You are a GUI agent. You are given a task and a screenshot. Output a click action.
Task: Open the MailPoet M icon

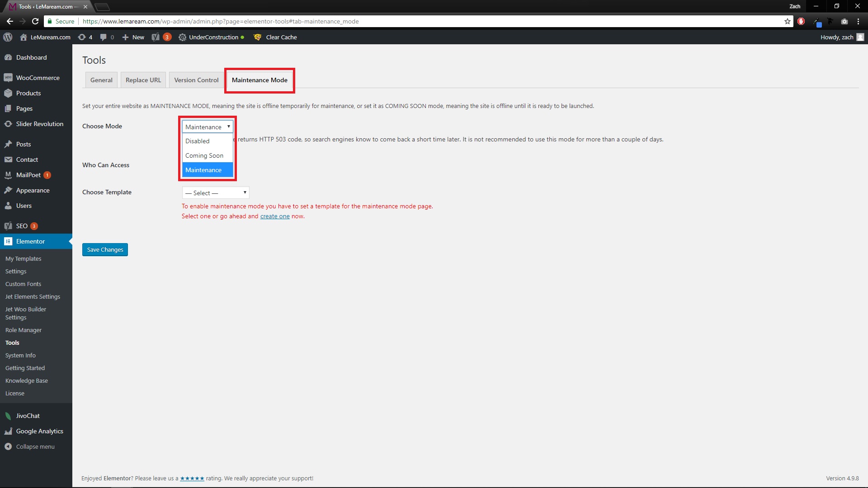pos(8,175)
